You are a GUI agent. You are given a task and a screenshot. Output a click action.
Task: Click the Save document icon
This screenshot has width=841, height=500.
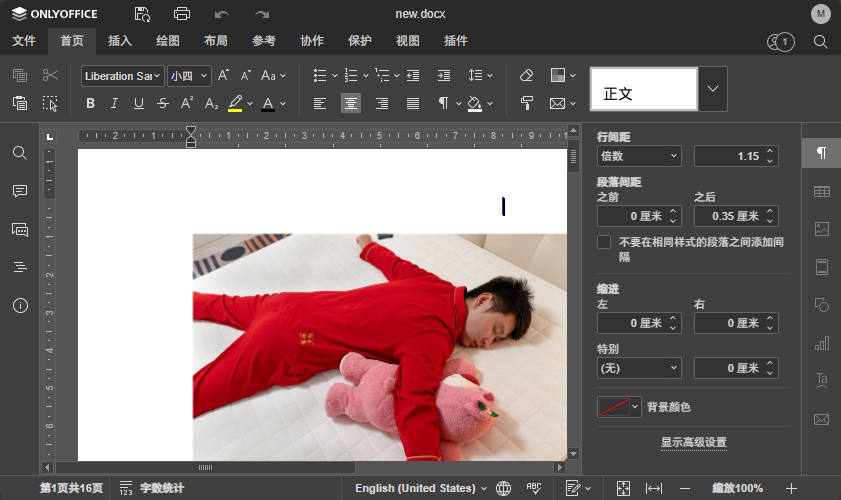tap(142, 14)
